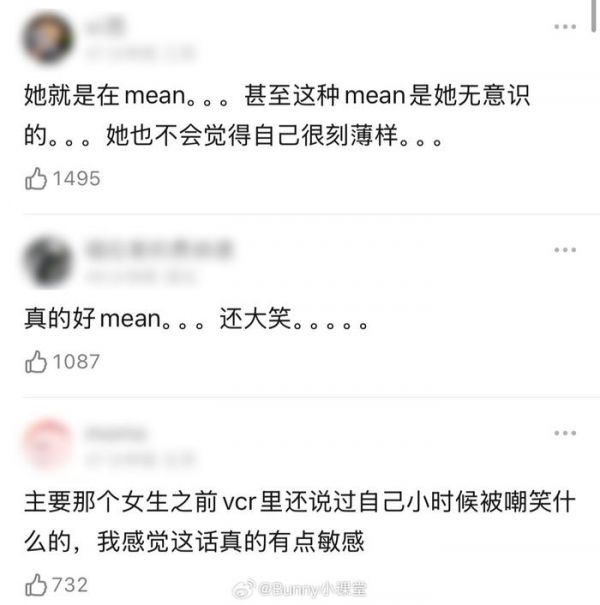Open the more options dots on the 真的好mean comment

565,250
